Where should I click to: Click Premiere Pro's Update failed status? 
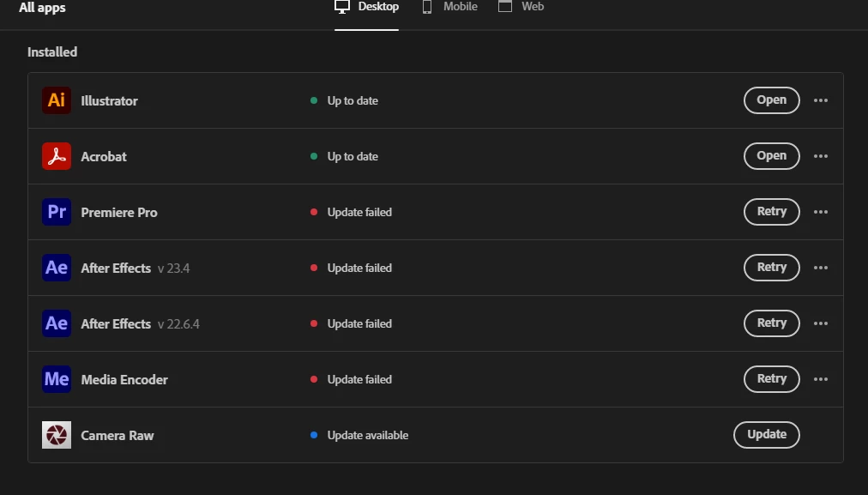[x=359, y=212]
